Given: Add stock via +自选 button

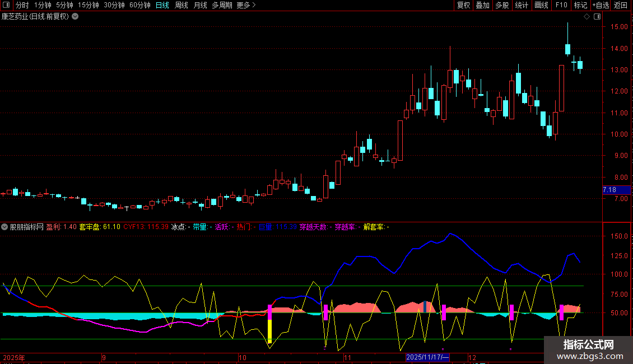Looking at the screenshot, I should tap(601, 5).
